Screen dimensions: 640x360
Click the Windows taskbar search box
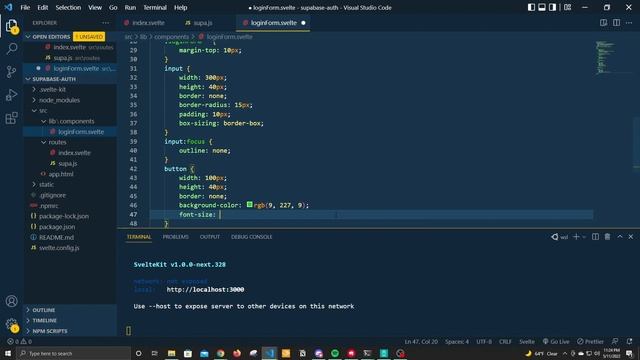click(x=73, y=353)
